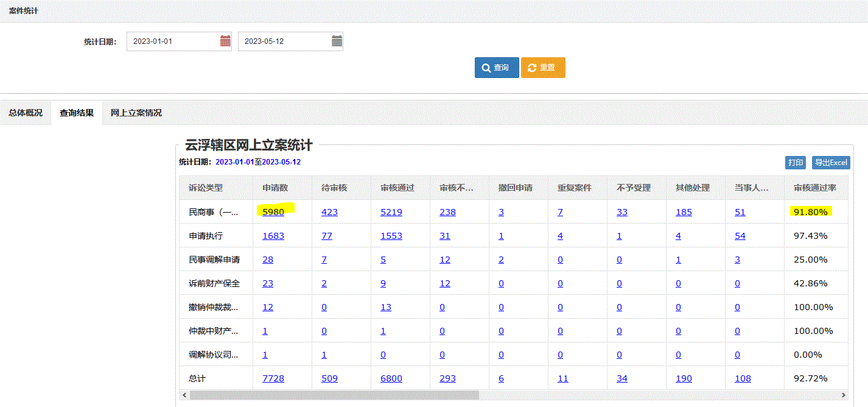Click the 民商事 row label
The height and width of the screenshot is (407, 868).
pos(214,212)
